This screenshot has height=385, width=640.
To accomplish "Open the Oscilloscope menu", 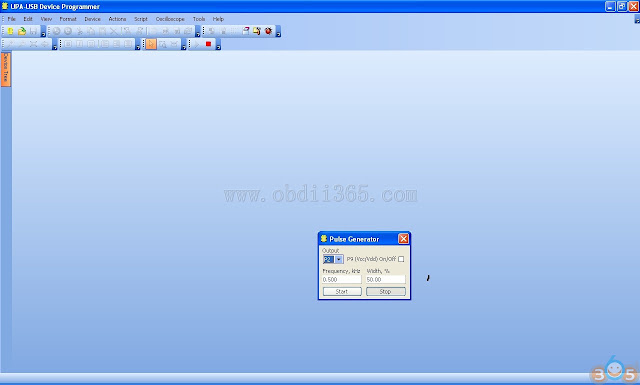I will [170, 19].
